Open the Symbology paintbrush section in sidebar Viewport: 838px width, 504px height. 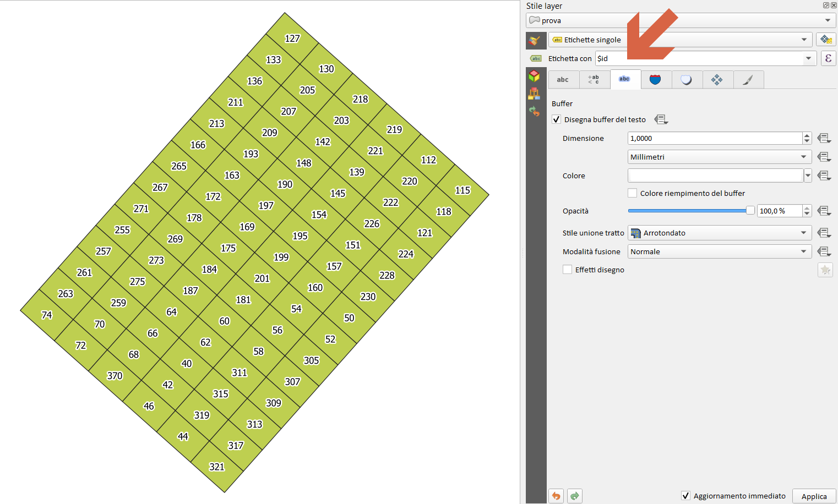(534, 40)
